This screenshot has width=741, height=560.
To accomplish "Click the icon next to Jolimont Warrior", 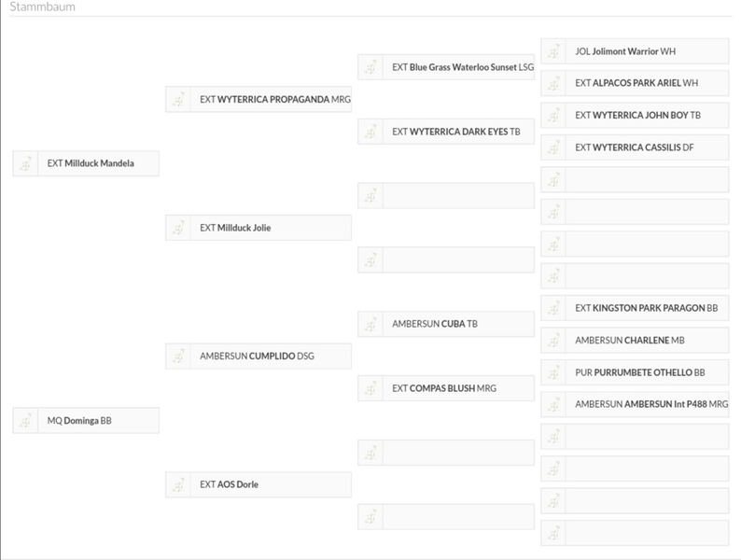I will (553, 51).
